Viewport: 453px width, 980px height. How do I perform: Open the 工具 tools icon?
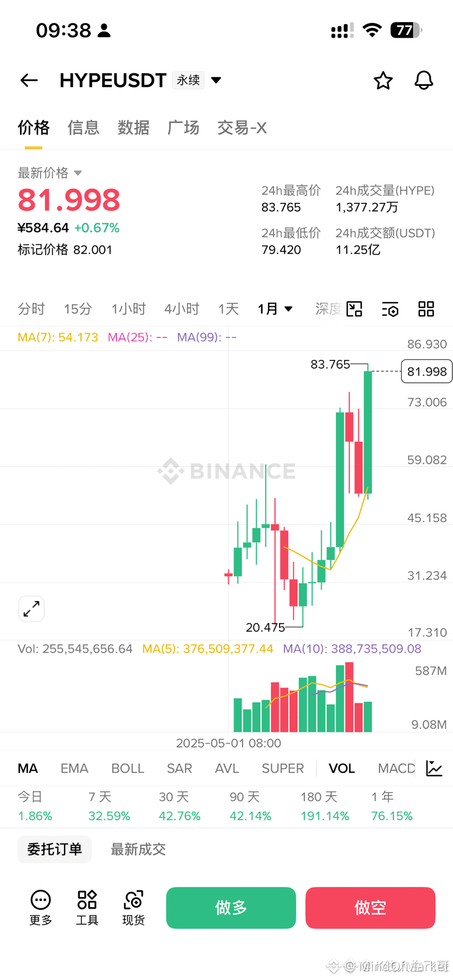point(87,908)
